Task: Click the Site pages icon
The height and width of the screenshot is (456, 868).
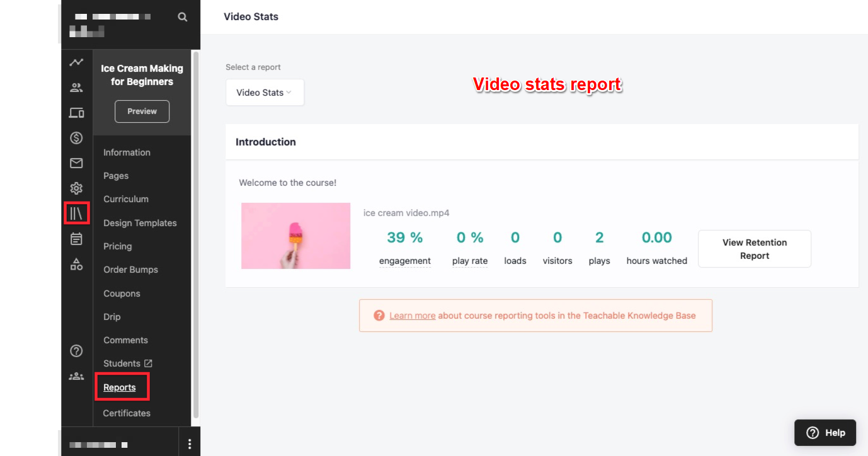Action: coord(76,112)
